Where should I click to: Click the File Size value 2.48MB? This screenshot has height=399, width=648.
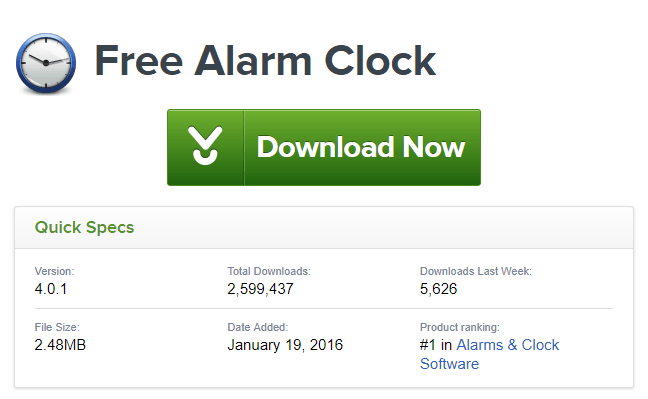tap(60, 345)
